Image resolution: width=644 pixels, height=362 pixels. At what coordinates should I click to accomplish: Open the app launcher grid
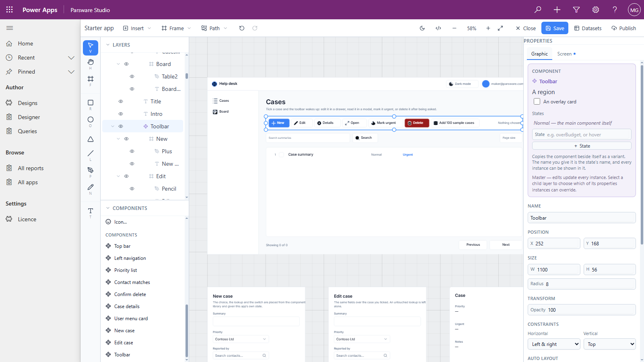click(x=10, y=10)
